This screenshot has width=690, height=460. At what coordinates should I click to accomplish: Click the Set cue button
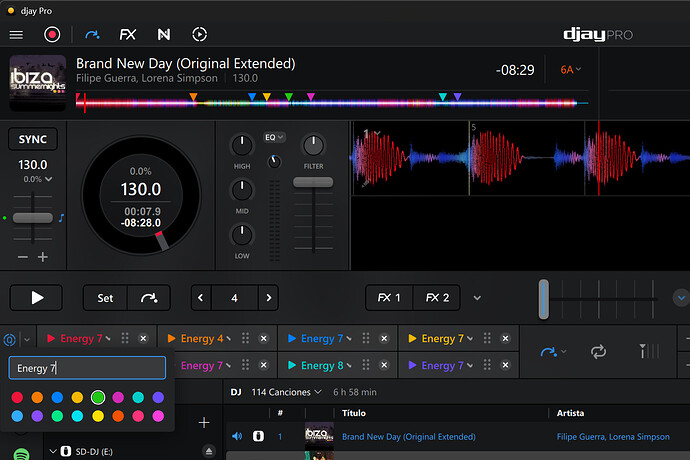(105, 298)
